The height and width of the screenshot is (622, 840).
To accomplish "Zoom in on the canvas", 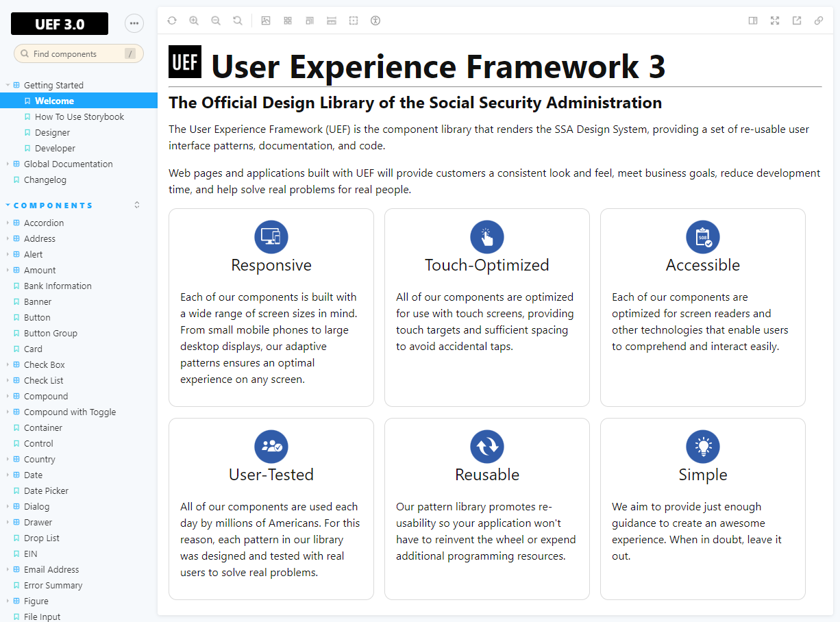I will pyautogui.click(x=194, y=21).
